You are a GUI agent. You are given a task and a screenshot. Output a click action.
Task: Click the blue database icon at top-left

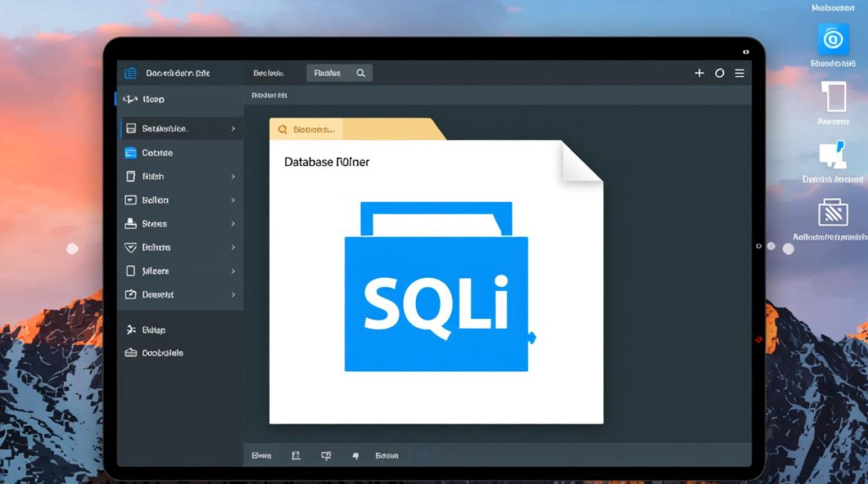tap(130, 73)
